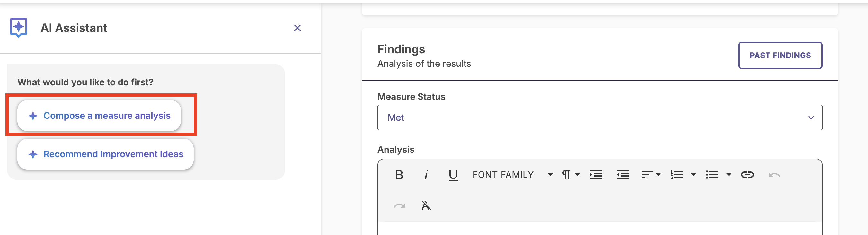Screen dimensions: 868x235
Task: Click 'Analysis of the results' subtitle
Action: [x=424, y=64]
